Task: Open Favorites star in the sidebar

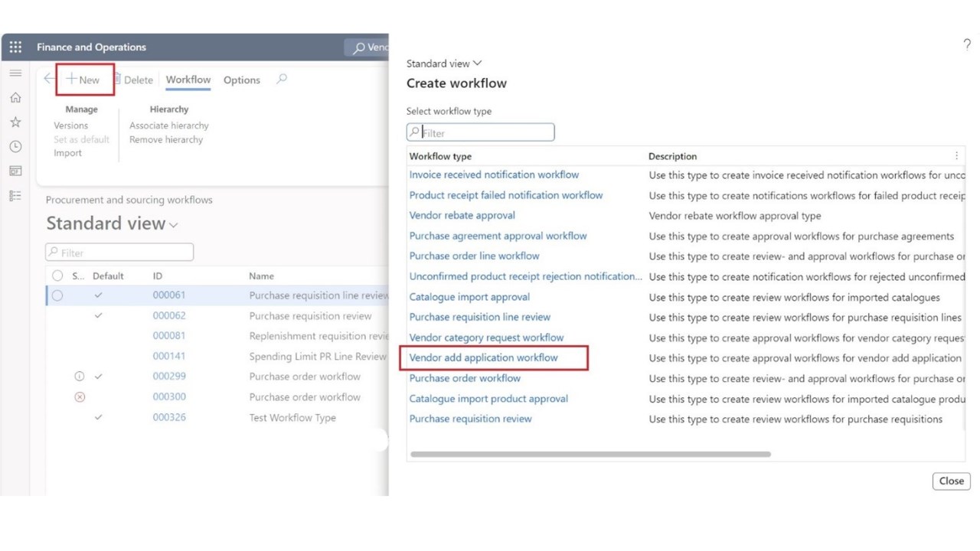Action: (15, 122)
